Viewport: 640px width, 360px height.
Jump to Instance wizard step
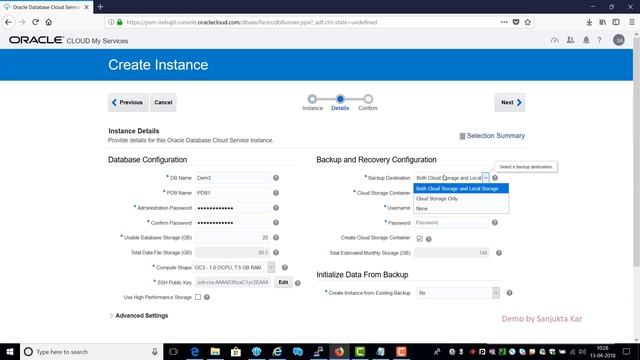312,99
